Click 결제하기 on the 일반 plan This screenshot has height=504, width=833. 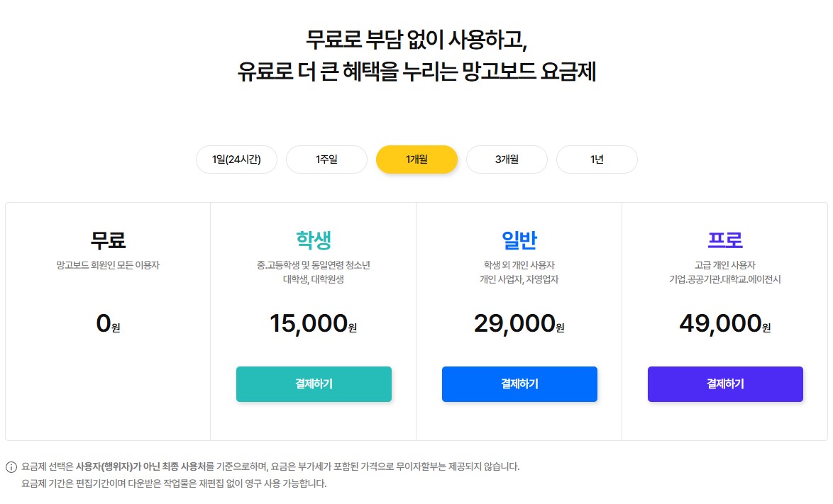click(x=519, y=383)
